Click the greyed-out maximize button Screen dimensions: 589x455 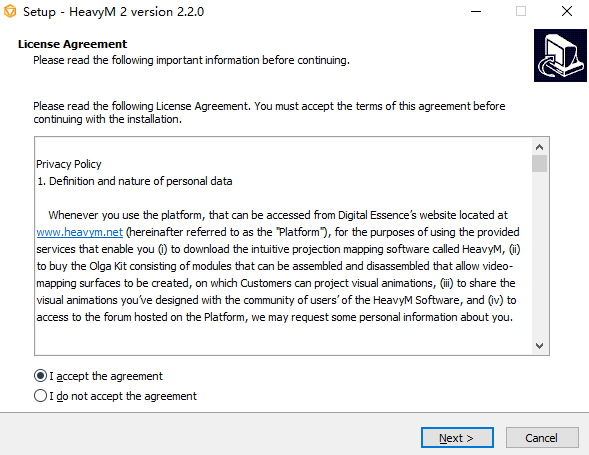521,11
